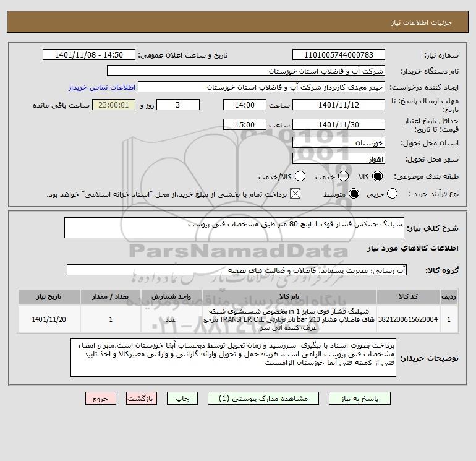Select the کالا/خدمت radio button
Viewport: 476px width, 461px height.
(x=300, y=176)
